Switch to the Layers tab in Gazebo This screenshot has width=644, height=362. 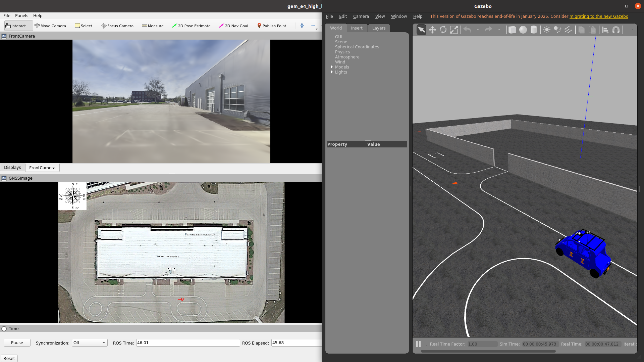[x=379, y=28]
